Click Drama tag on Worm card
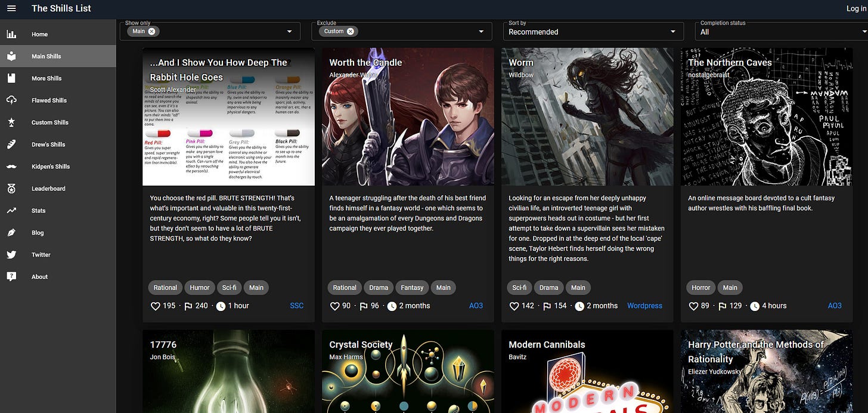The height and width of the screenshot is (413, 868). (548, 288)
